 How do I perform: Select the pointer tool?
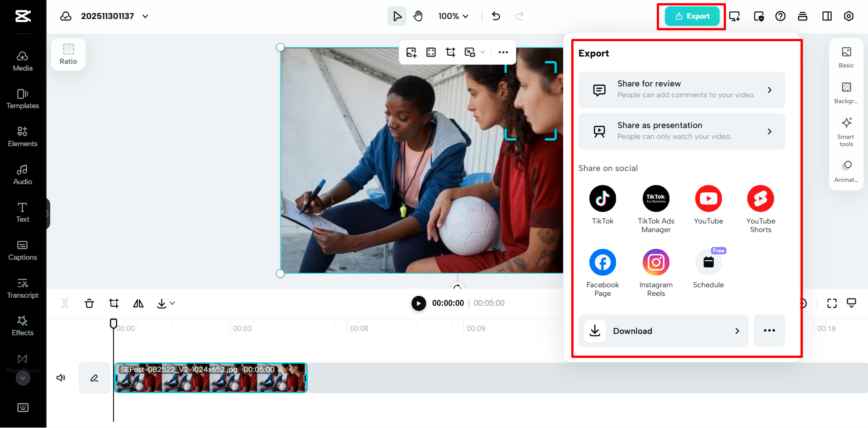397,16
